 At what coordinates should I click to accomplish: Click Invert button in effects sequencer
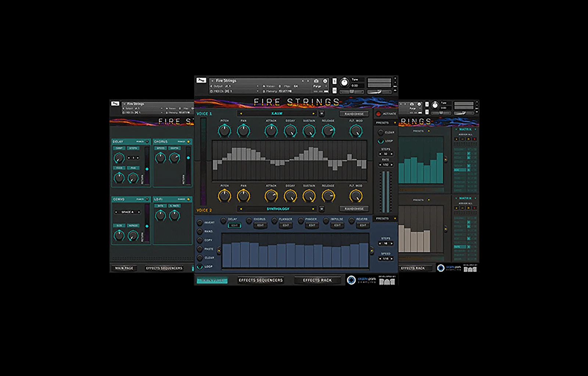[200, 223]
